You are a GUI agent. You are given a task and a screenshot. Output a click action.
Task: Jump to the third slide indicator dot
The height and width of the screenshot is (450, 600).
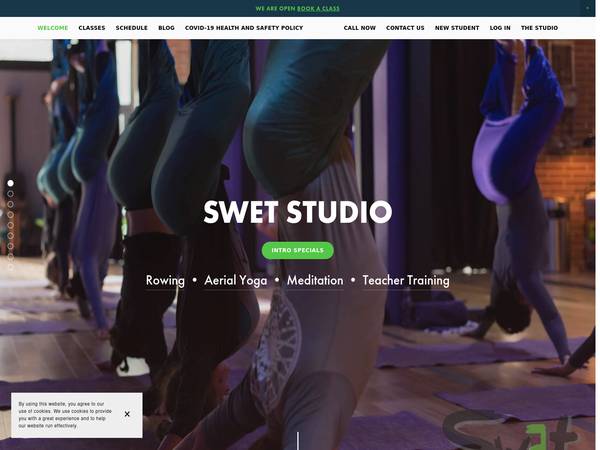10,204
